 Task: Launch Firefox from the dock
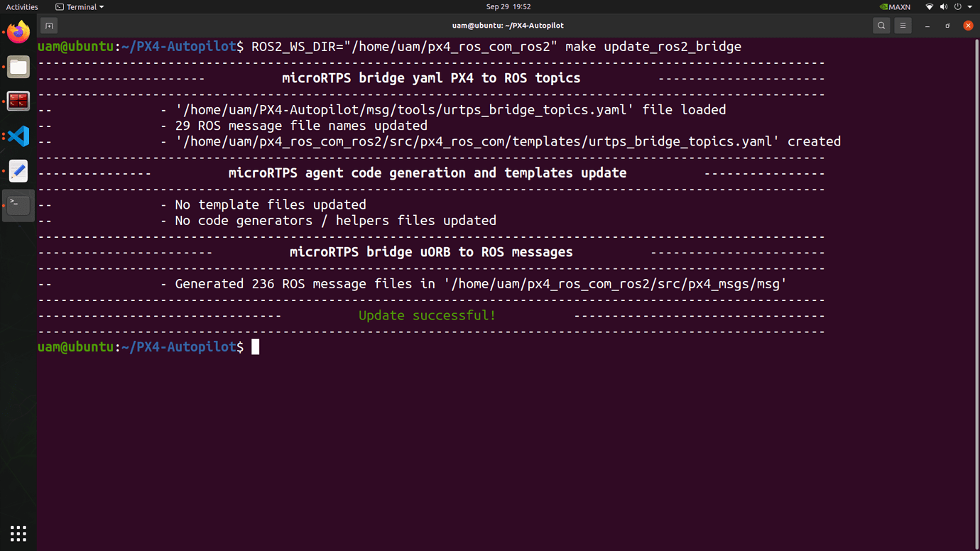tap(18, 31)
